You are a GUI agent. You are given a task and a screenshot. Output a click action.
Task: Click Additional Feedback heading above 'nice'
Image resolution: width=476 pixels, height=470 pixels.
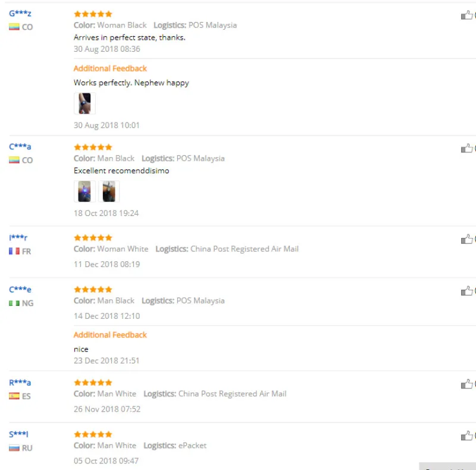click(x=110, y=335)
